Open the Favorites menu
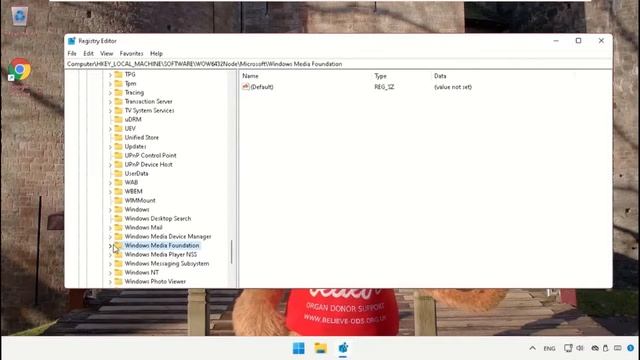 click(131, 53)
